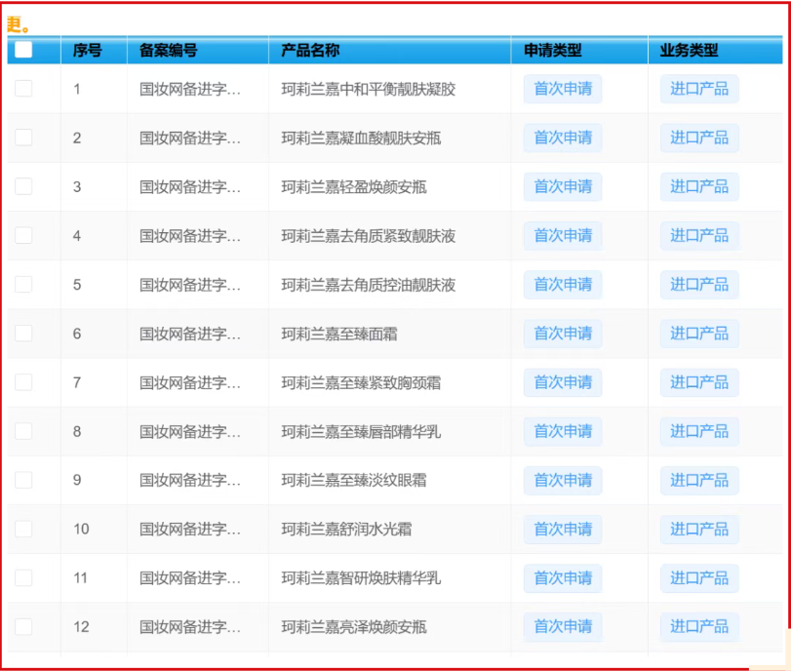
Task: Click 首次申请 tag in row 11
Action: [563, 578]
